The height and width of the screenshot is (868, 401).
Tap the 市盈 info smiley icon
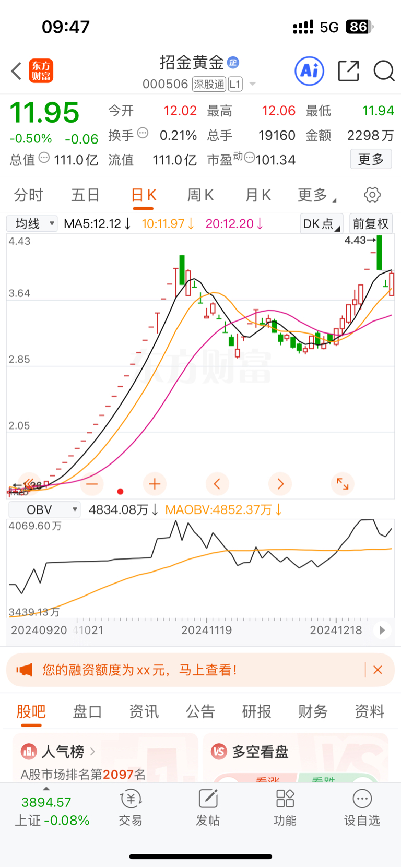click(250, 158)
